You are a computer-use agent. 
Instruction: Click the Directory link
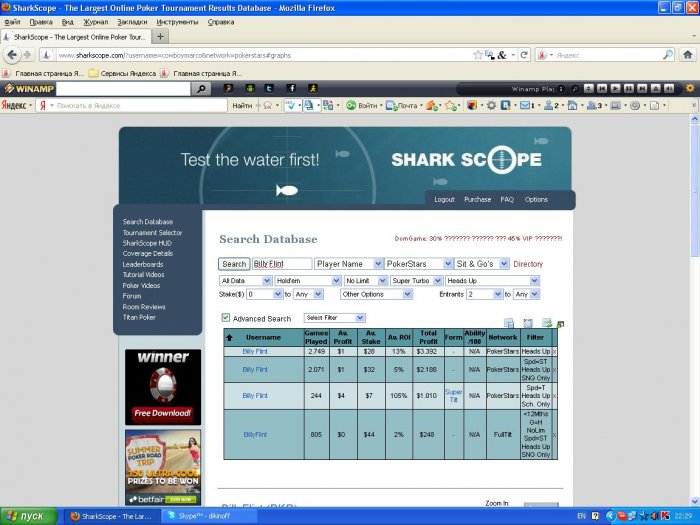click(528, 264)
